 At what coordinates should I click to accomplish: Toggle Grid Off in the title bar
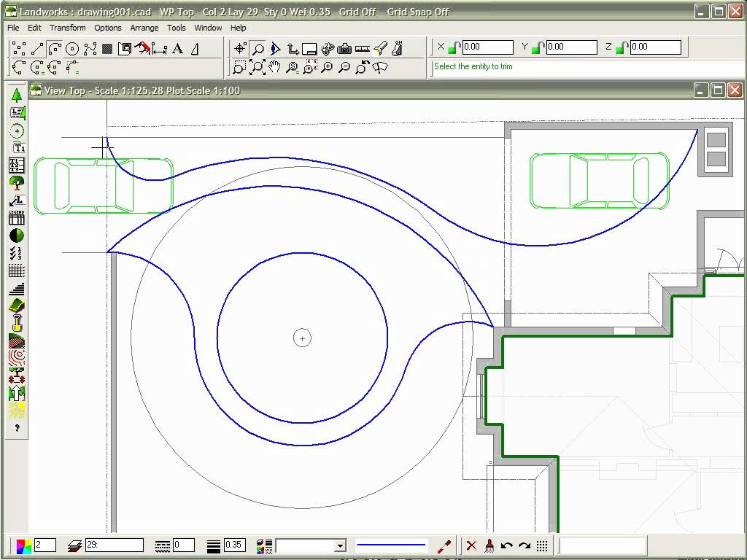(357, 12)
